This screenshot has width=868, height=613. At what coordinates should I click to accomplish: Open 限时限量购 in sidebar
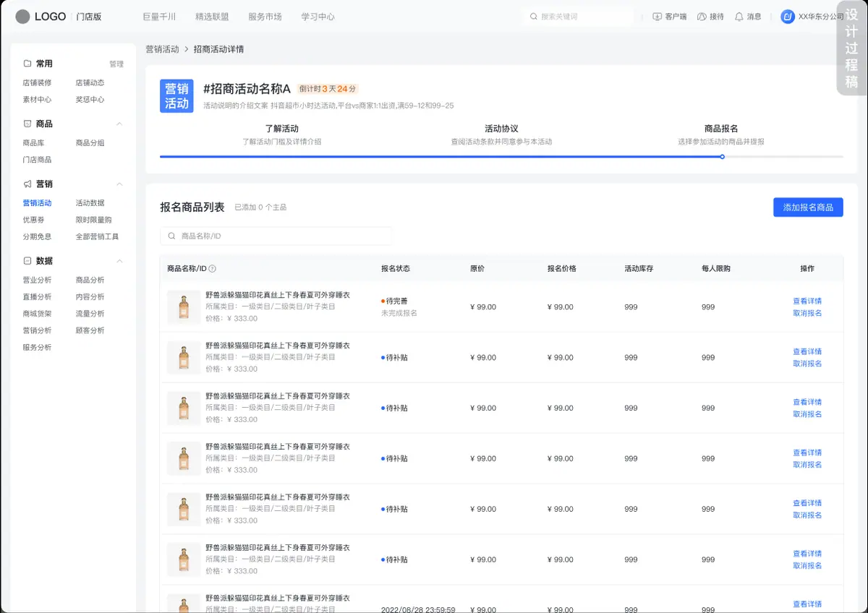pyautogui.click(x=93, y=219)
